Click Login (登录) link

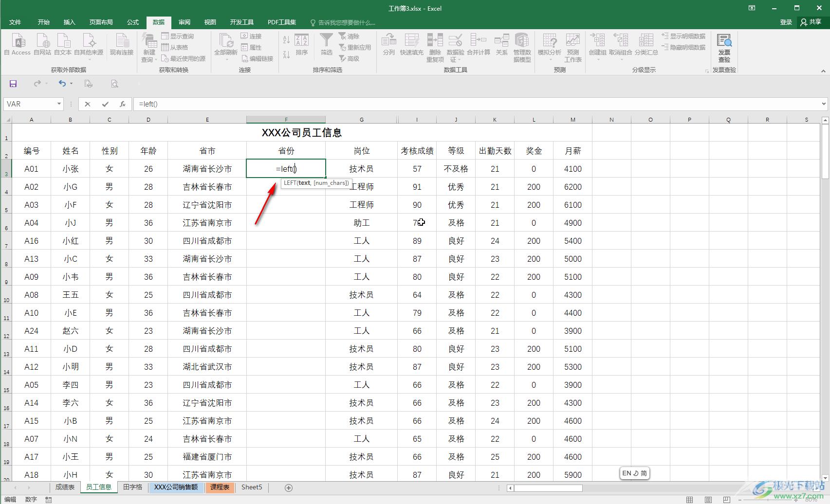(786, 22)
